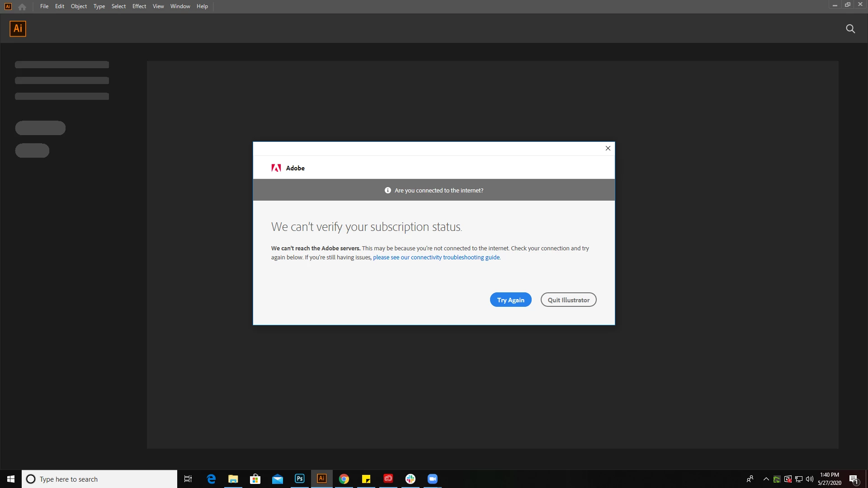Open the Effect menu
The width and height of the screenshot is (868, 488).
(139, 6)
